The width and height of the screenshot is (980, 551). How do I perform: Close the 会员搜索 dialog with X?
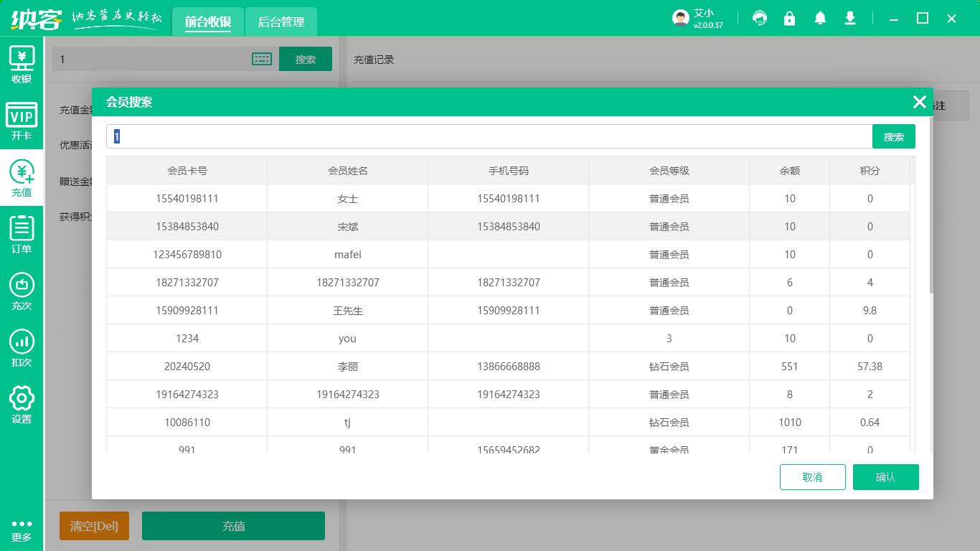tap(919, 102)
